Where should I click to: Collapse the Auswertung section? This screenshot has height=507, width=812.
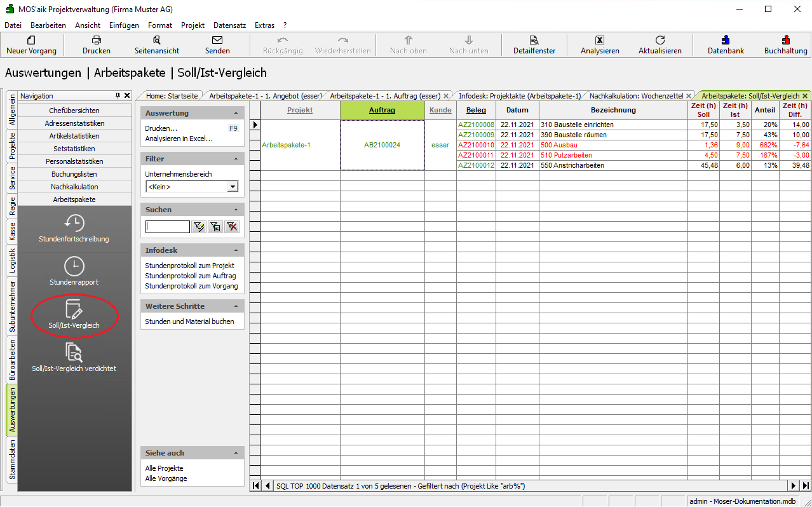coord(236,113)
